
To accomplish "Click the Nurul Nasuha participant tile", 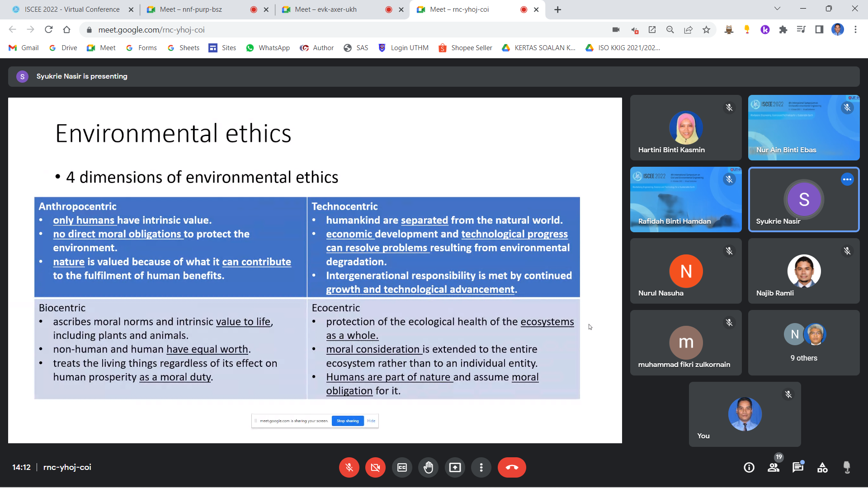I will 686,271.
